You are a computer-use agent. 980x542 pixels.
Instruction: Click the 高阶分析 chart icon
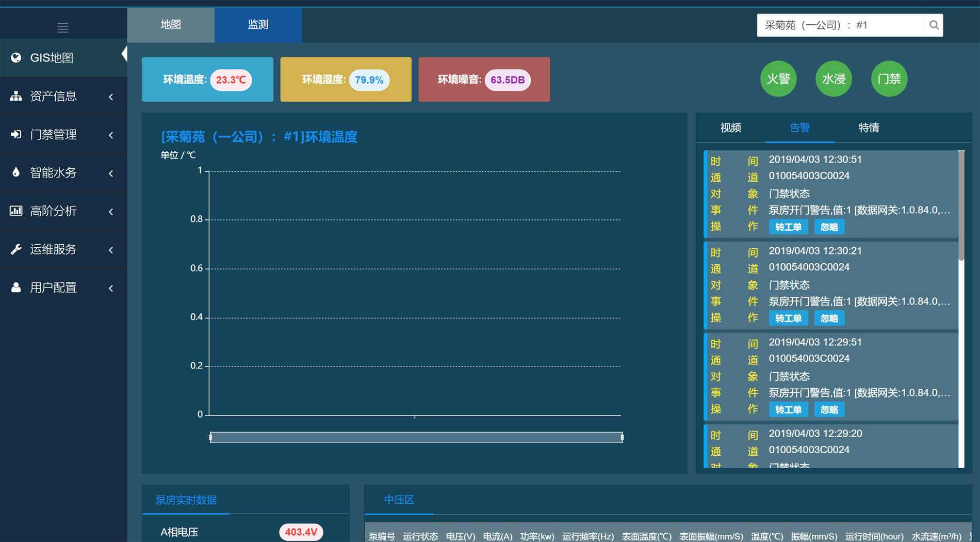[16, 211]
